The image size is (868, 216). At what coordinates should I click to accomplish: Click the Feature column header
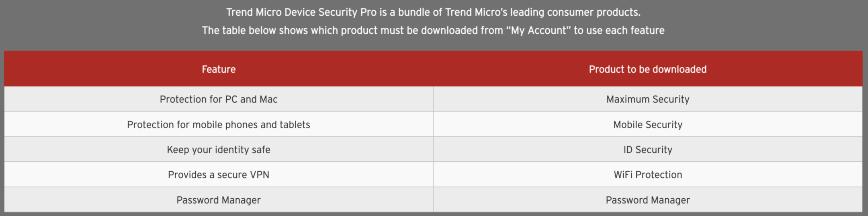point(219,69)
